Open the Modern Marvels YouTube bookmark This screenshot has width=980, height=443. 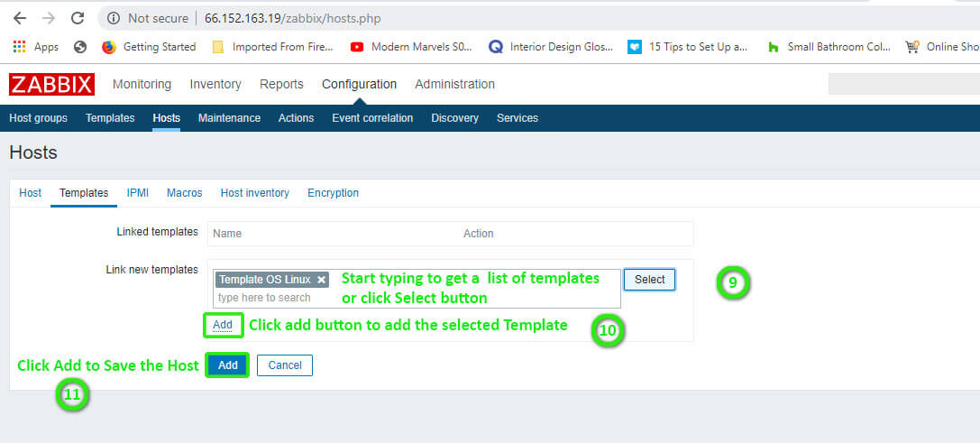411,47
